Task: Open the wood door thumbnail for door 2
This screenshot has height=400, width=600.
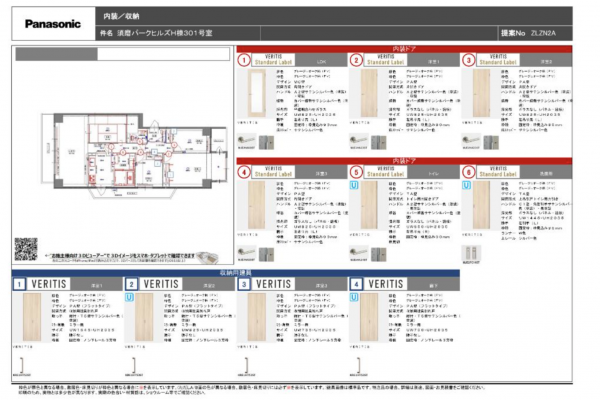Action: point(369,94)
